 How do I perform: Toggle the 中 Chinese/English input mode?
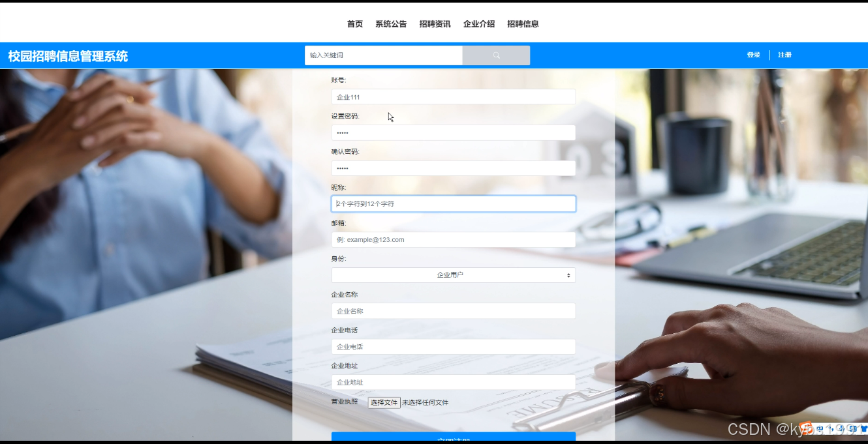tap(820, 428)
